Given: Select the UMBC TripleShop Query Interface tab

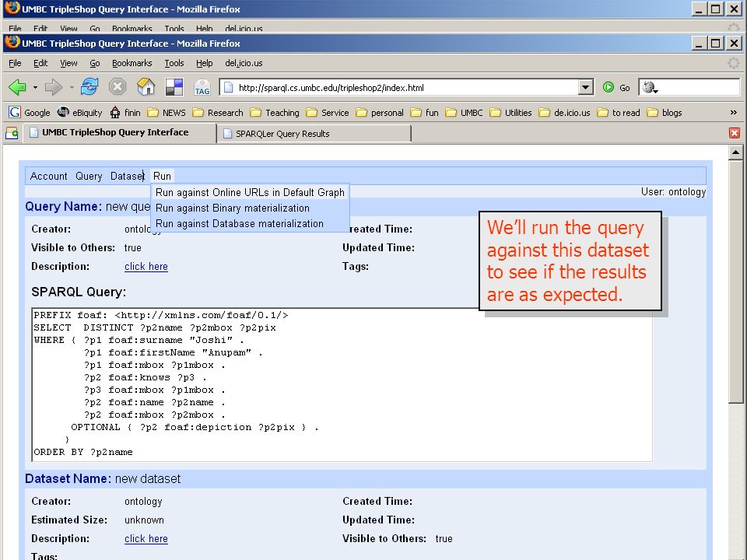Looking at the screenshot, I should tap(119, 132).
